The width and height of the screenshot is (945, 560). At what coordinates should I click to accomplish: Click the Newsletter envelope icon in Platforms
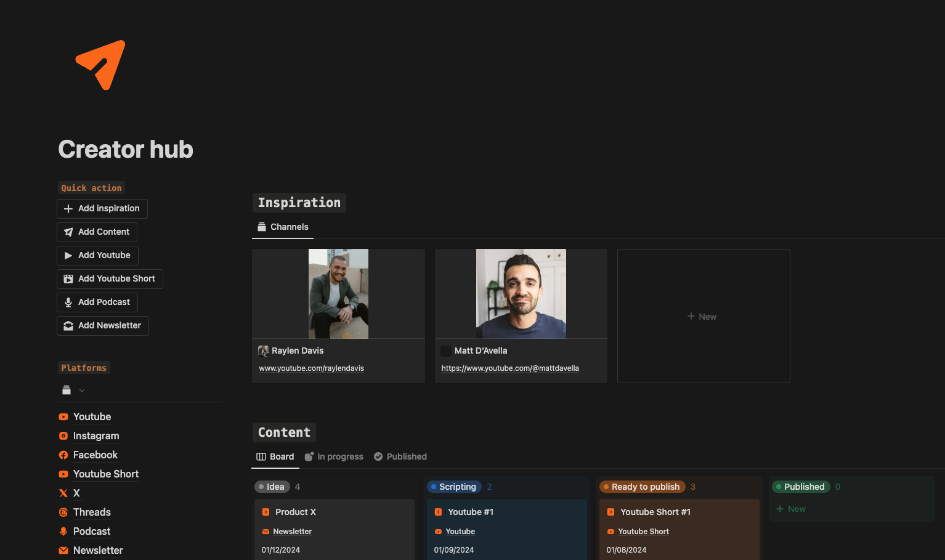click(63, 551)
